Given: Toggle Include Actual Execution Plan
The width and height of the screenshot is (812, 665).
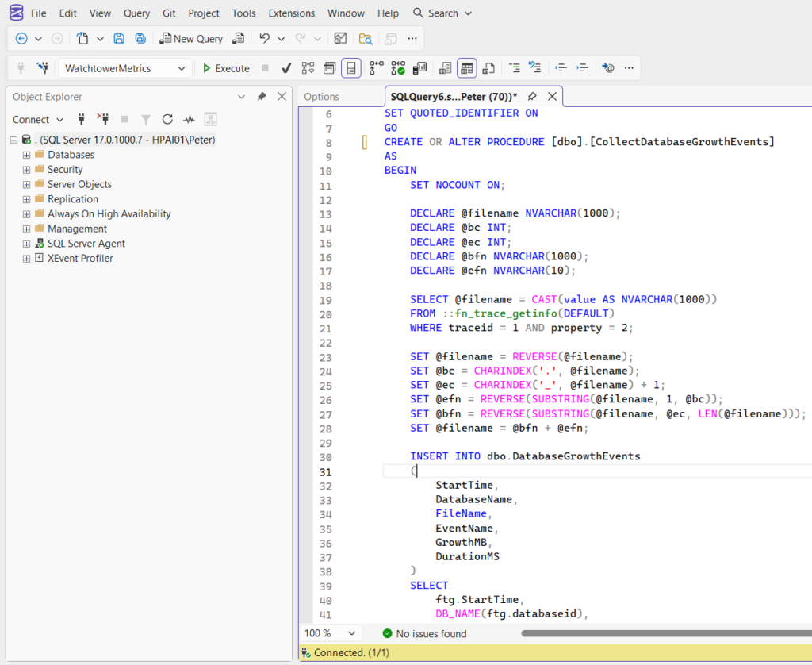Looking at the screenshot, I should (x=376, y=67).
